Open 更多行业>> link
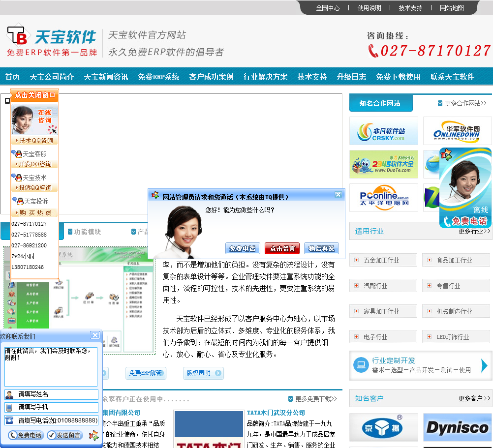Image resolution: width=493 pixels, height=448 pixels. point(474,231)
